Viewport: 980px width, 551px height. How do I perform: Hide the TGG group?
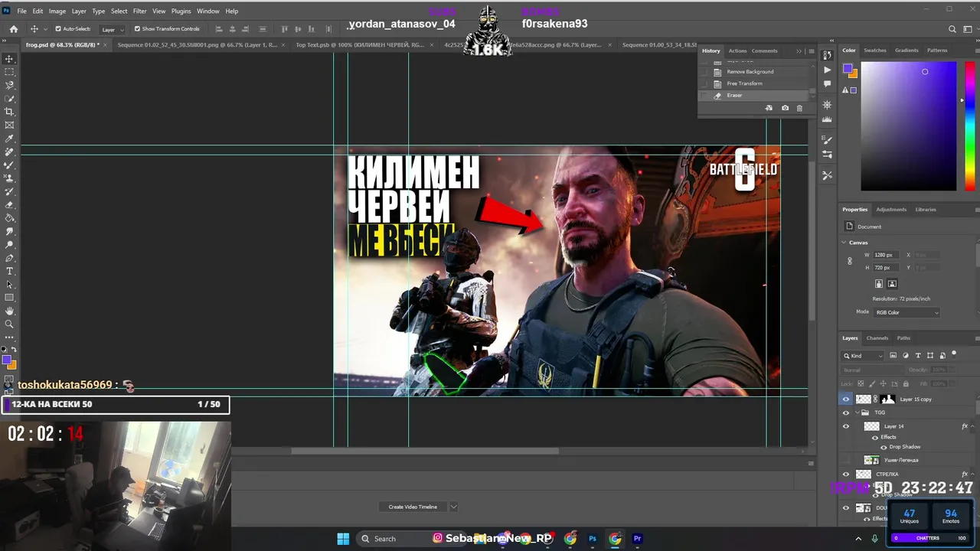(846, 412)
